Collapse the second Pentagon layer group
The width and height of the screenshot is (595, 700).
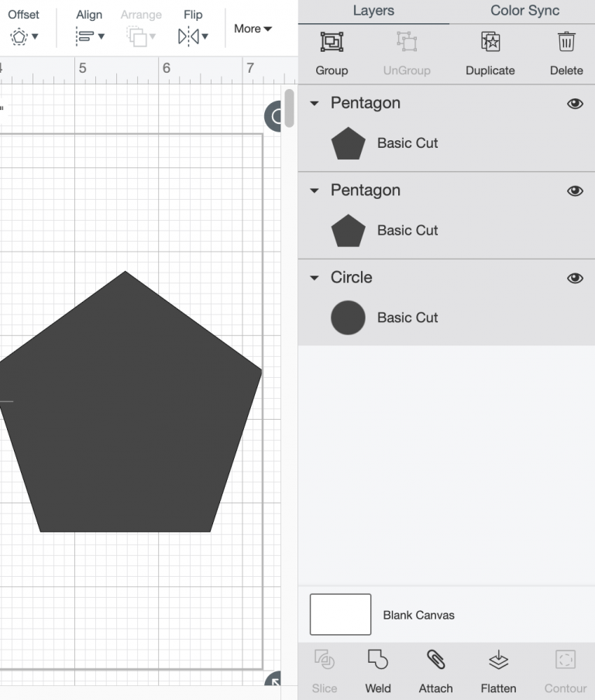tap(315, 191)
